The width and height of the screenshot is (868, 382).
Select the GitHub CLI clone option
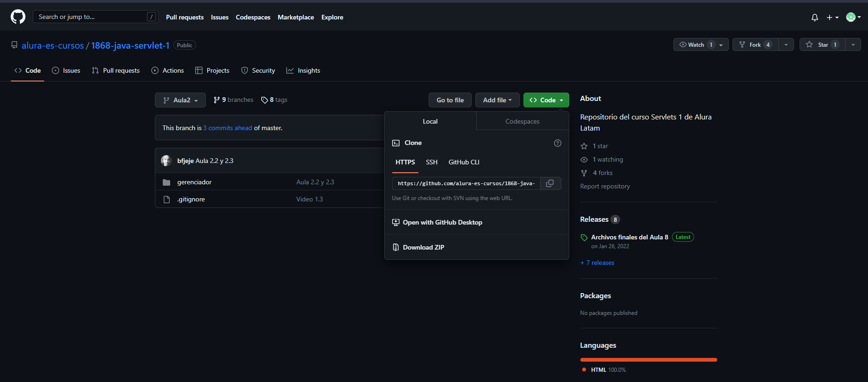coord(464,162)
